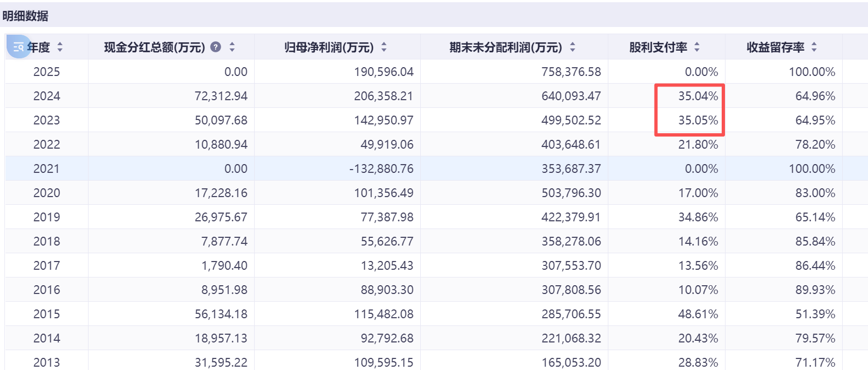This screenshot has width=868, height=370.
Task: Click the 明细数据 section title
Action: coord(25,16)
